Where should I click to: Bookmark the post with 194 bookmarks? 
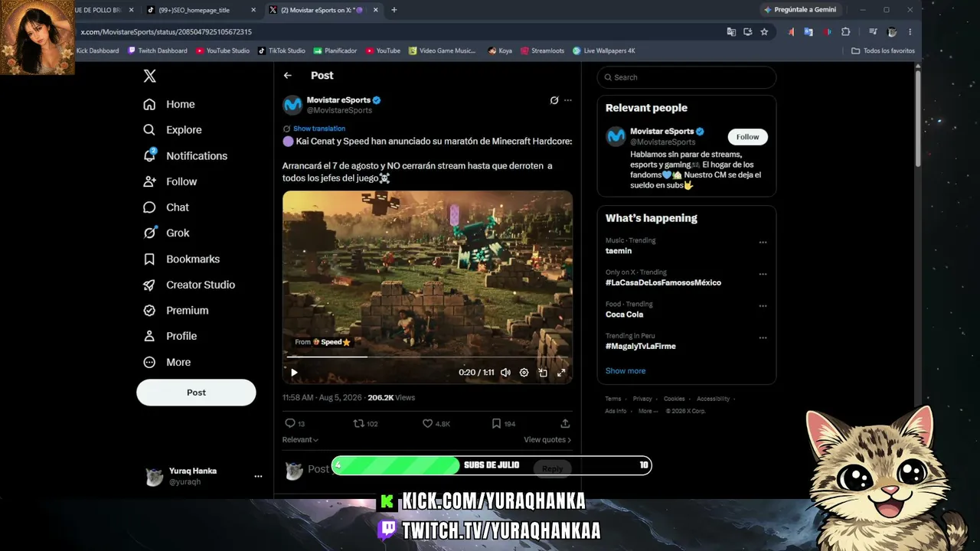(x=496, y=423)
